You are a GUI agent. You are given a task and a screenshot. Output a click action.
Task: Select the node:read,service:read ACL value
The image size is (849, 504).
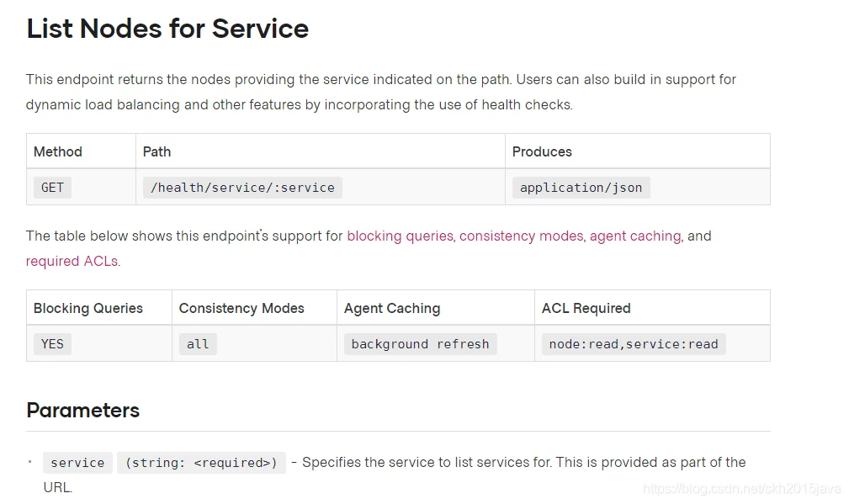pos(633,344)
